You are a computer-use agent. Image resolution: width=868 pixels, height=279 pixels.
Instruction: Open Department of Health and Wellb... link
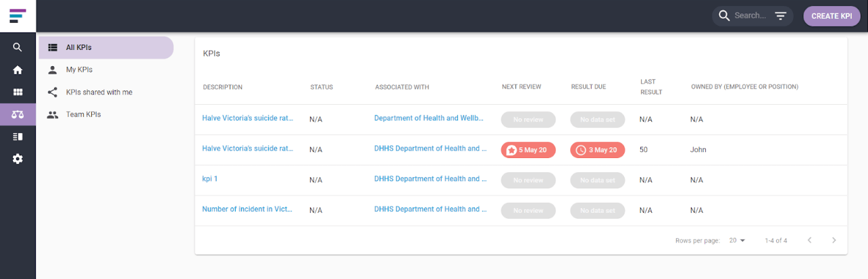[x=430, y=118]
